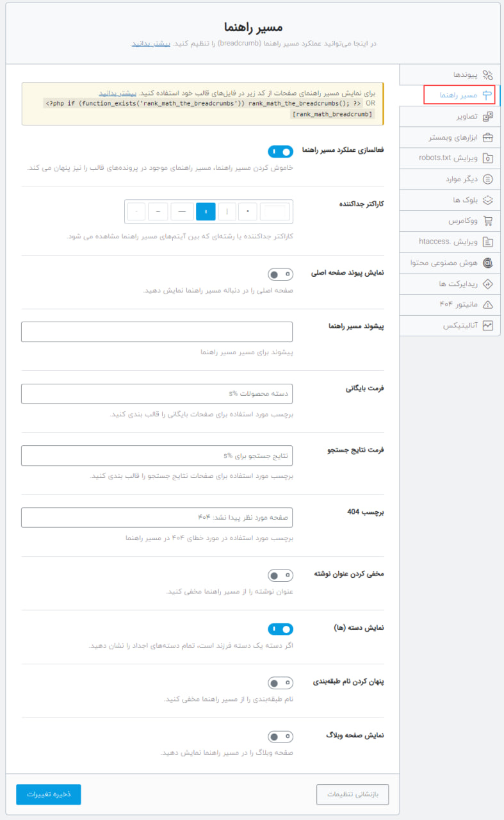
Task: Select the vertical pipe separator character option
Action: 227,211
